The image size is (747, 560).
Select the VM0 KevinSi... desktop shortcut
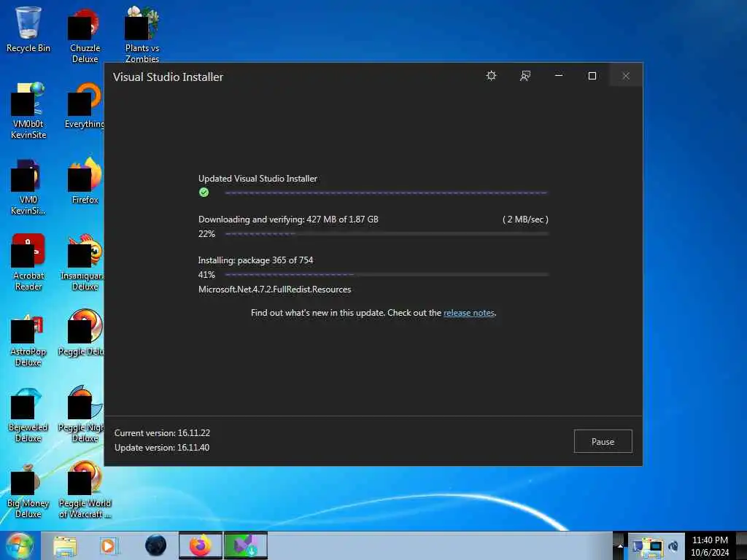28,187
